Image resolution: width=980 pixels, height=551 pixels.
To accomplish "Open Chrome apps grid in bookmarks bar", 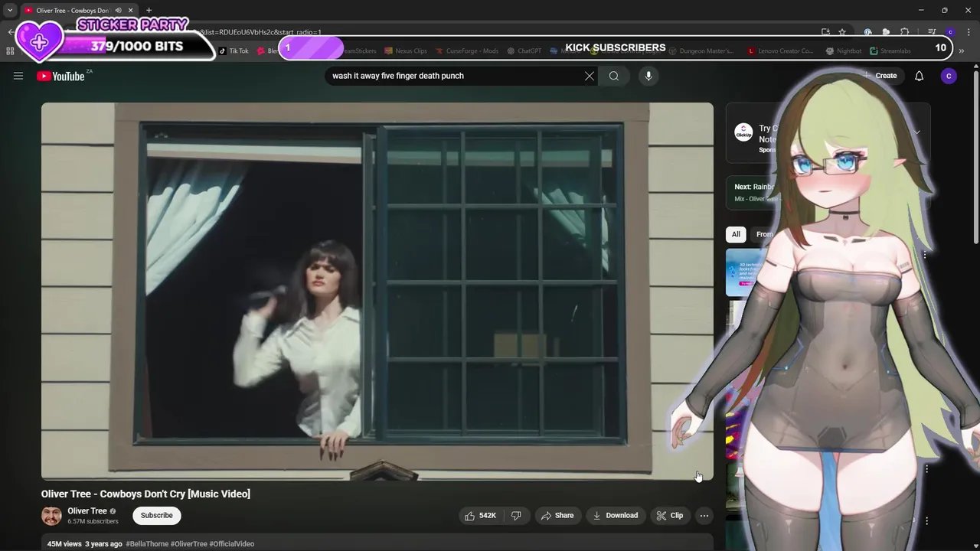I will point(10,51).
